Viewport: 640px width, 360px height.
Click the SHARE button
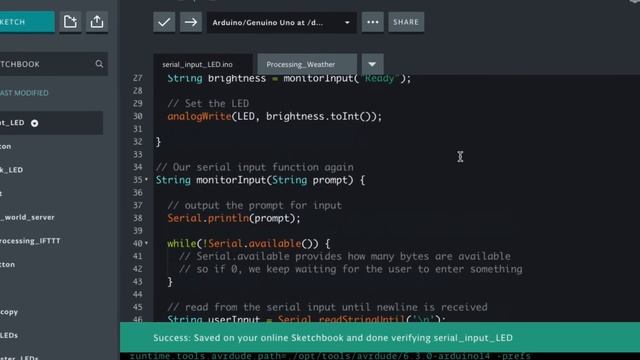click(406, 22)
